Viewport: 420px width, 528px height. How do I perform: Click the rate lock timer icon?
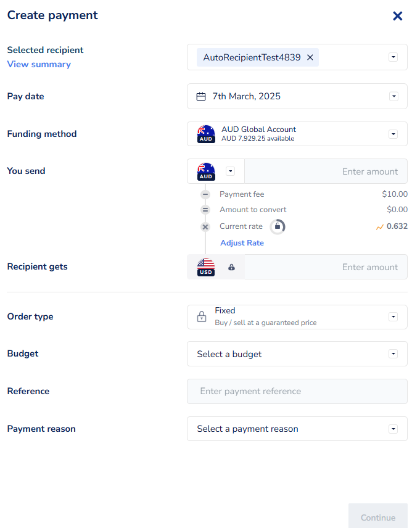(x=278, y=226)
